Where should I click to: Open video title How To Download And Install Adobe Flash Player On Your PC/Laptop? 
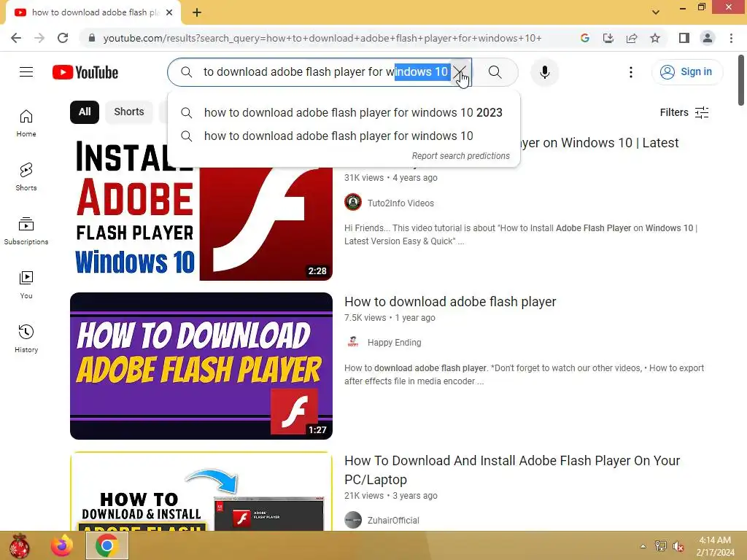(x=512, y=470)
